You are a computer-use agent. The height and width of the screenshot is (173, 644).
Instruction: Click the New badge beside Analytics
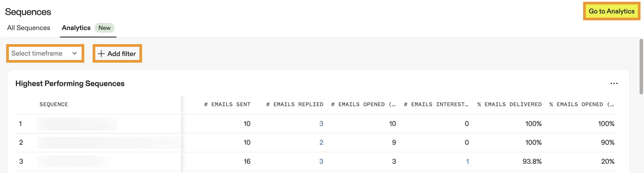[104, 28]
